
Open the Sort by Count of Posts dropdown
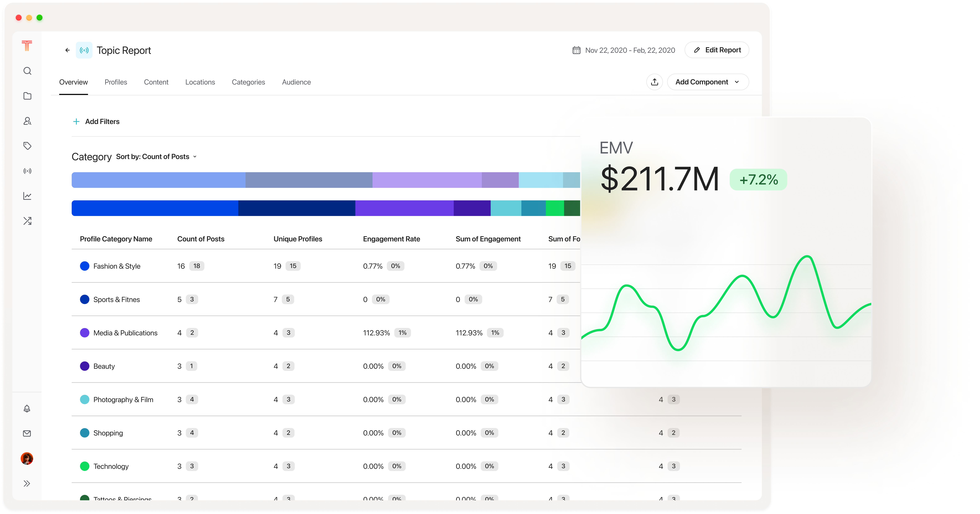156,157
